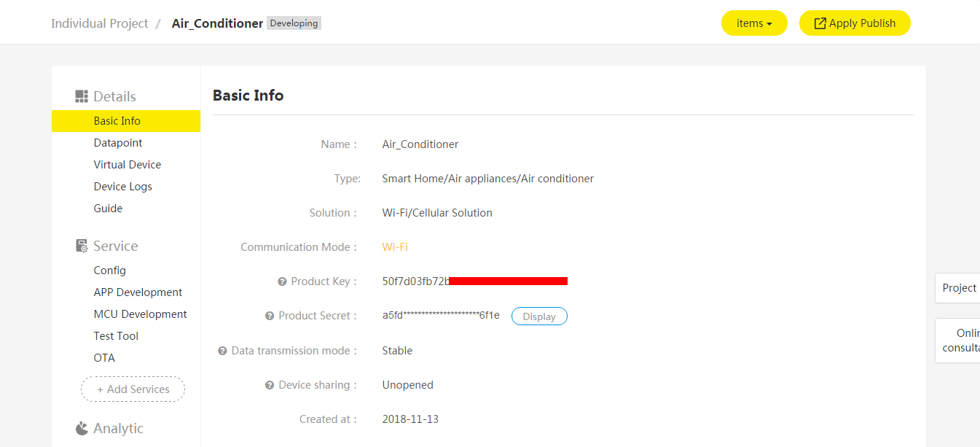Image resolution: width=980 pixels, height=447 pixels.
Task: Open the MCU Development service
Action: point(140,314)
